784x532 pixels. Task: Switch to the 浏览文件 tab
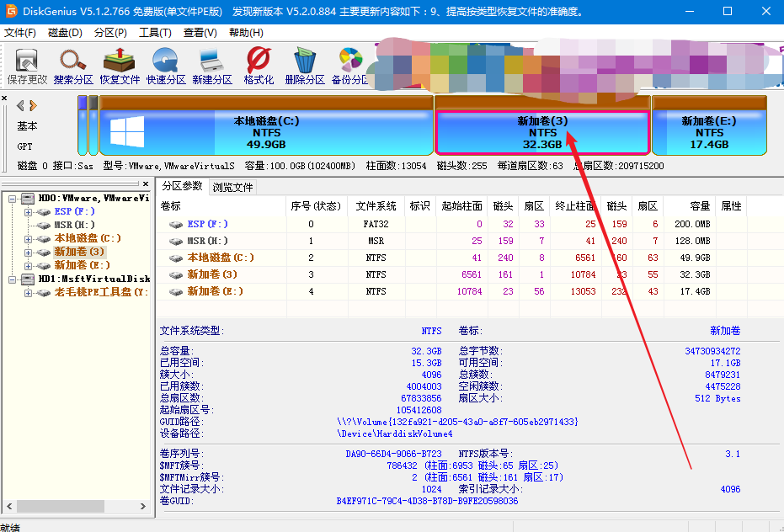pos(232,188)
